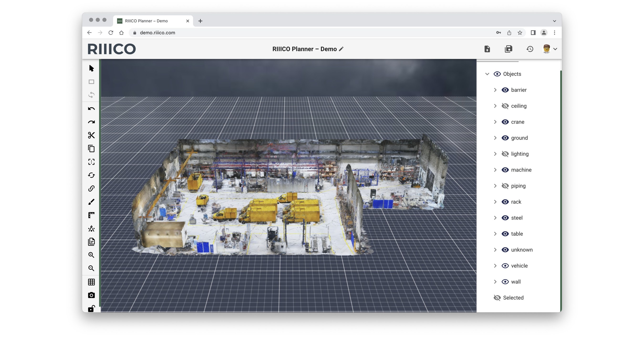Click the paintbrush tool icon
The image size is (644, 337).
coord(91,202)
